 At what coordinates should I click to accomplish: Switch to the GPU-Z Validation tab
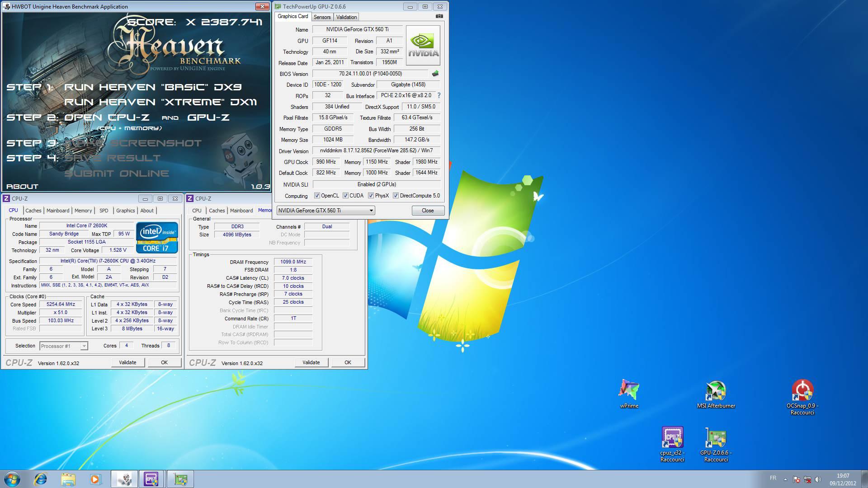click(346, 17)
